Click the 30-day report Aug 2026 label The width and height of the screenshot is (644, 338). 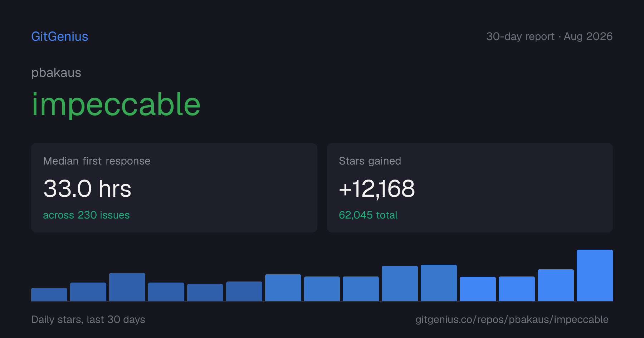click(x=549, y=36)
